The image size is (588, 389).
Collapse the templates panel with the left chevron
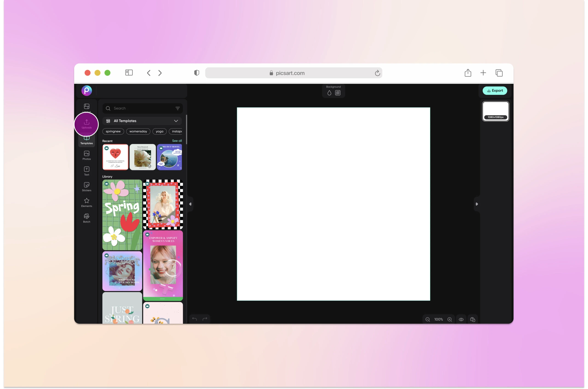pos(190,204)
